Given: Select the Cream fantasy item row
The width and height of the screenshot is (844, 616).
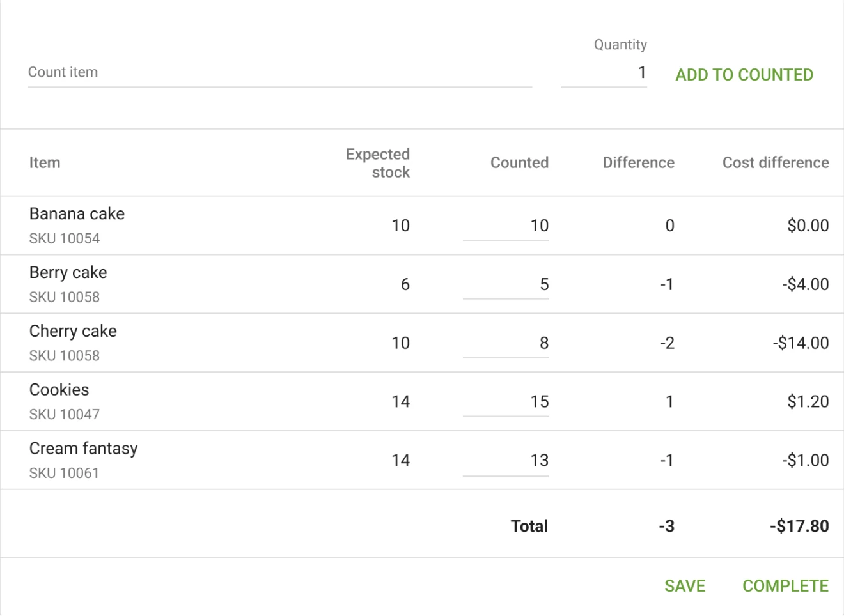Looking at the screenshot, I should pos(82,448).
